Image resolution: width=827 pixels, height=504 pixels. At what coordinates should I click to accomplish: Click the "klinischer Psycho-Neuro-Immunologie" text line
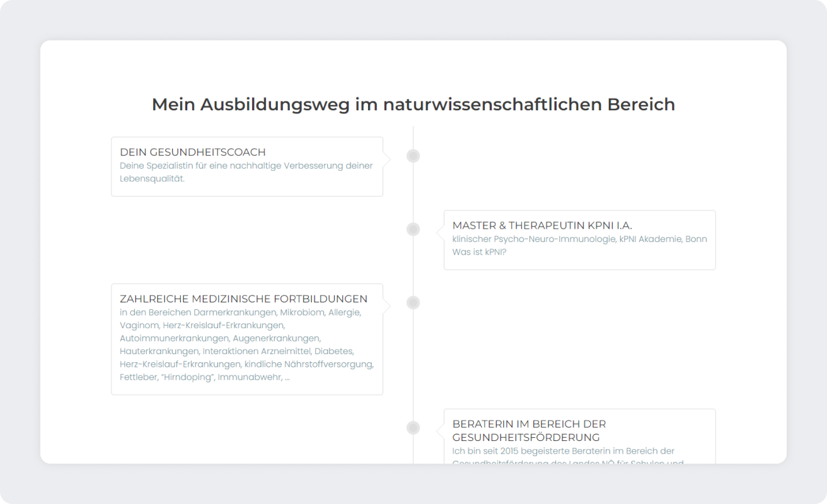(x=579, y=239)
